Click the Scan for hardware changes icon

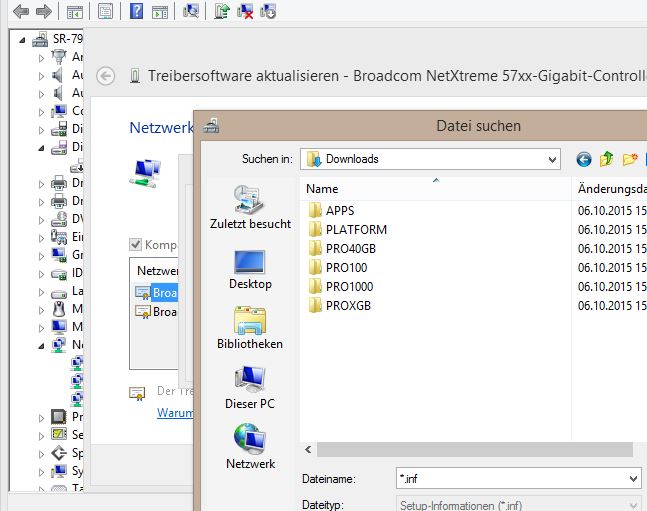point(191,11)
